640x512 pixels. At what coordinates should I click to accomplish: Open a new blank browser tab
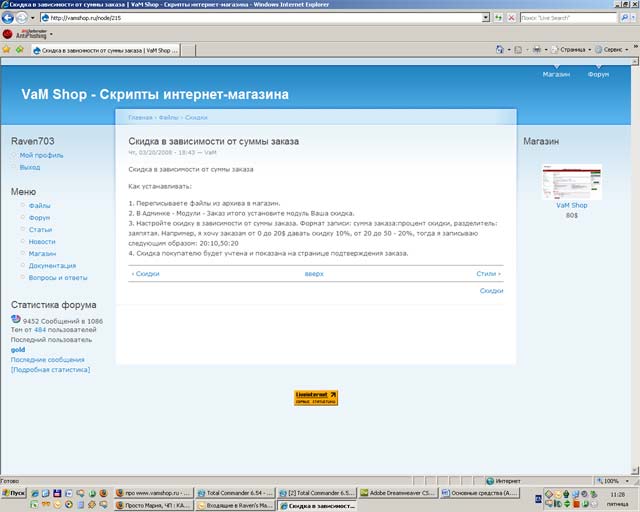pos(188,50)
